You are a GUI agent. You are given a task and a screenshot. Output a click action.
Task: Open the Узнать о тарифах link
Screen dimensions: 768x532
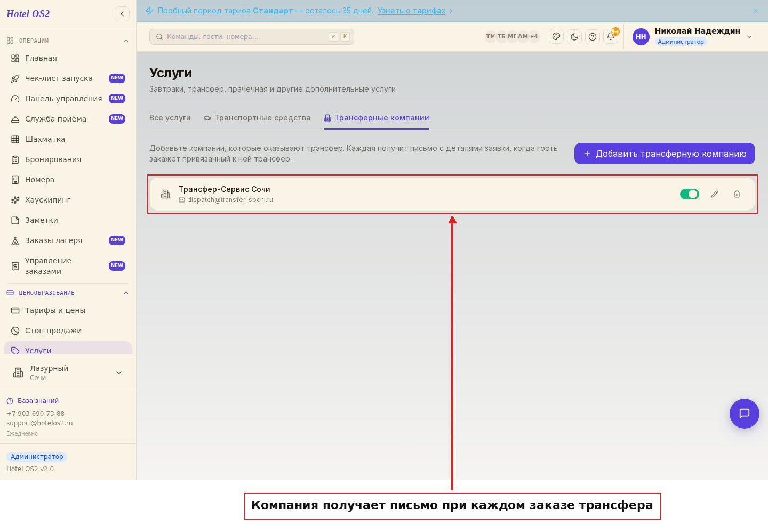tap(411, 11)
